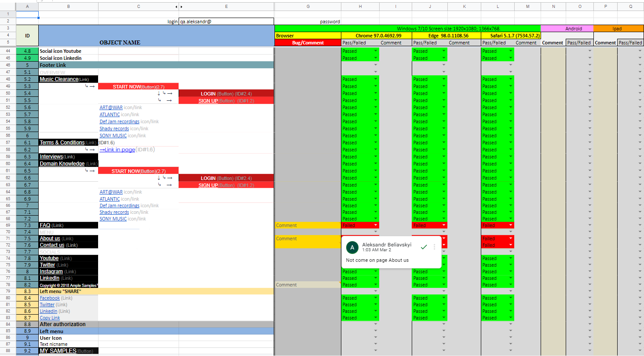The height and width of the screenshot is (356, 644).
Task: Select Music Clearance (Link) cell
Action: click(x=69, y=79)
